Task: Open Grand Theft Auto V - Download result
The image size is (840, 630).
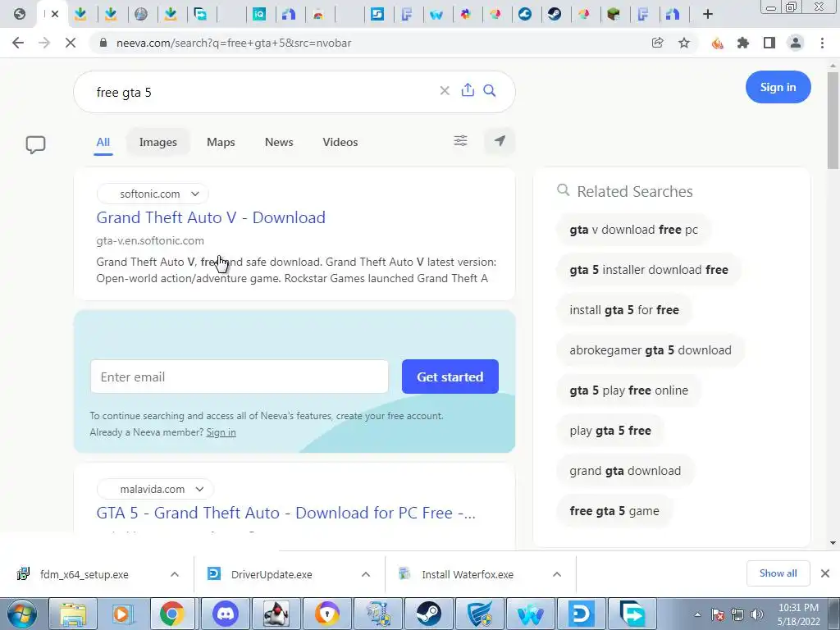Action: tap(211, 217)
